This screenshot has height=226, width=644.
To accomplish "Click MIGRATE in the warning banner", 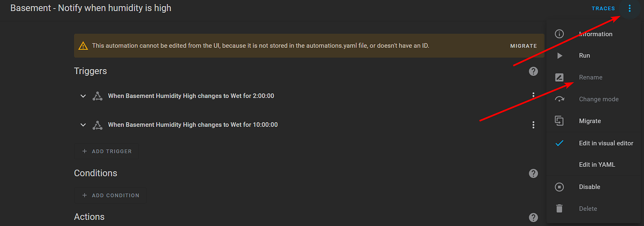I will [524, 46].
